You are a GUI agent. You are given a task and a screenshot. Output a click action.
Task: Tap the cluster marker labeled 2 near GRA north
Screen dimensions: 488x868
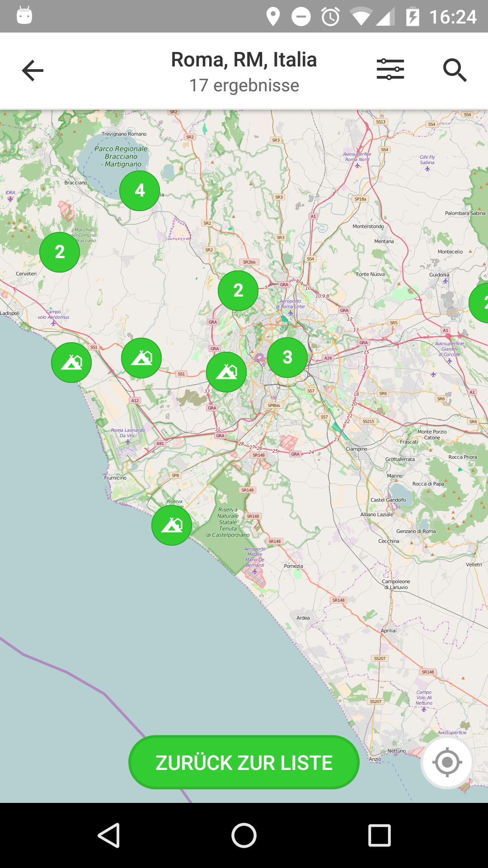tap(238, 291)
